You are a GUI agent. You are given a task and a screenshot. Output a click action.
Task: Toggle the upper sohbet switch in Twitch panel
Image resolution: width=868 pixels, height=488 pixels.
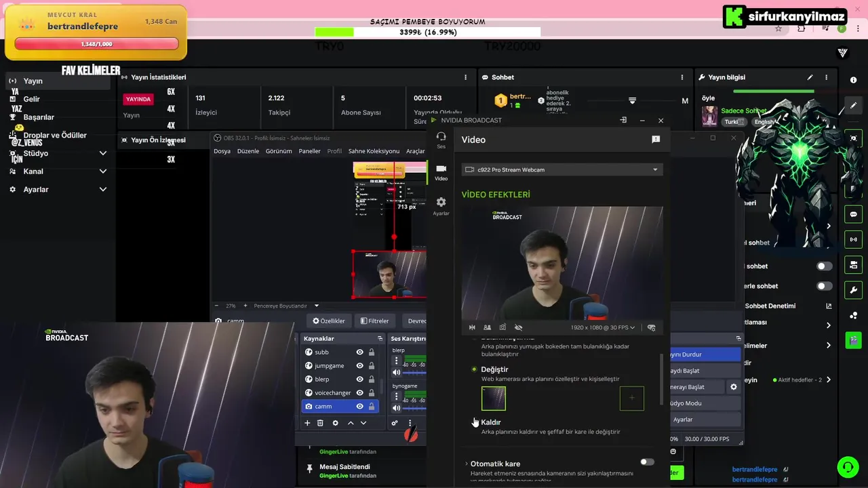pyautogui.click(x=824, y=266)
